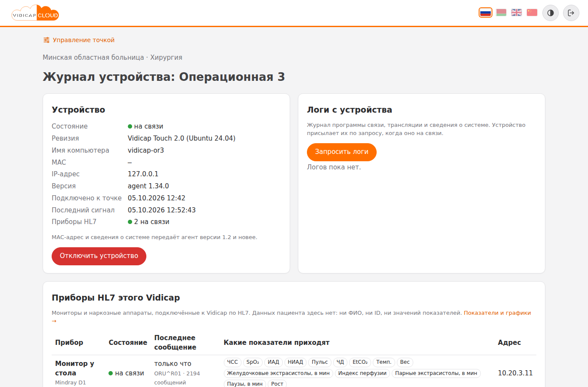Switch language to Russian flag
Image resolution: width=588 pixels, height=387 pixels.
[486, 12]
